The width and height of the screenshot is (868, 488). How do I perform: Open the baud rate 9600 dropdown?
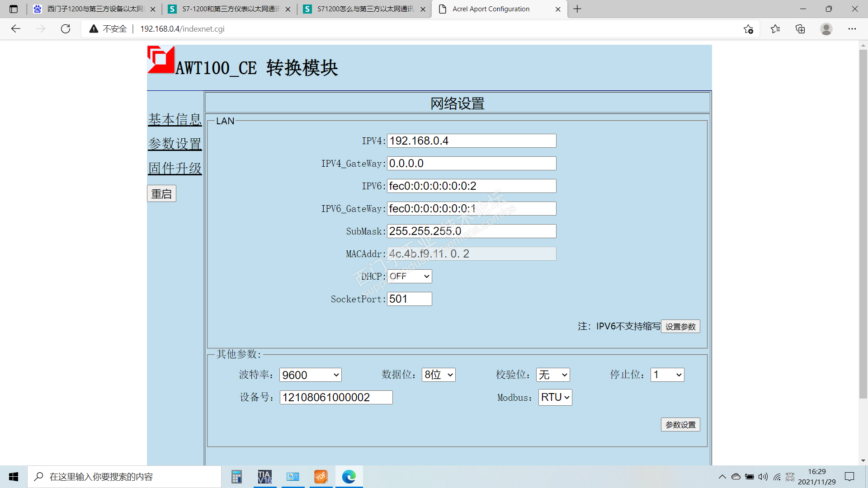(x=310, y=375)
